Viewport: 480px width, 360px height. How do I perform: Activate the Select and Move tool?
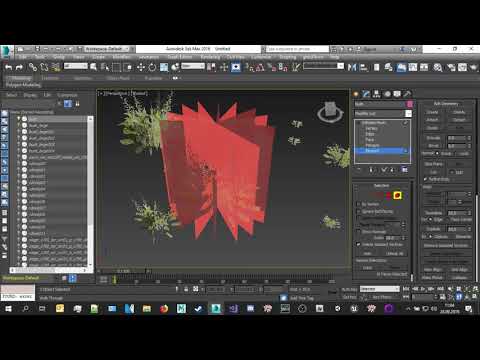141,67
